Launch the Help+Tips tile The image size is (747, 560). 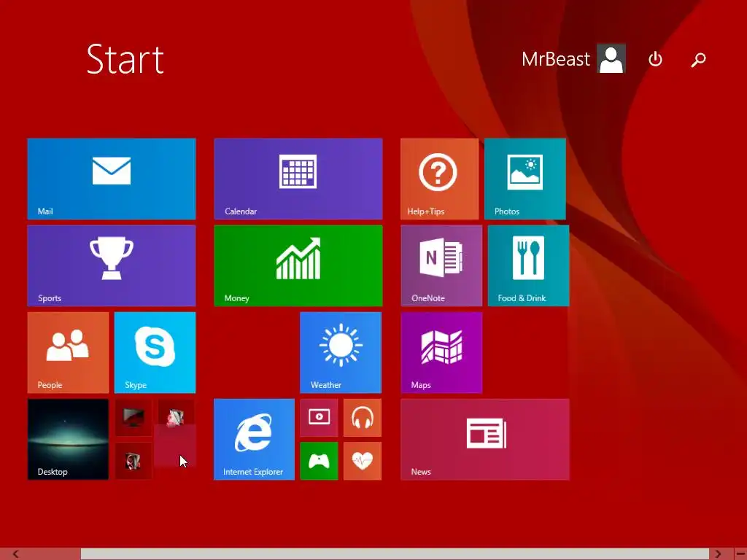[x=439, y=179]
